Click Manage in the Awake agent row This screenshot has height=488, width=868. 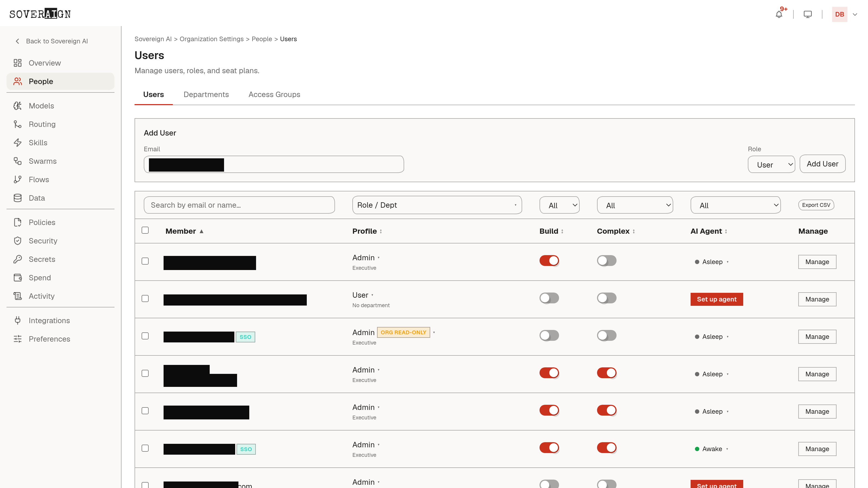(x=817, y=449)
